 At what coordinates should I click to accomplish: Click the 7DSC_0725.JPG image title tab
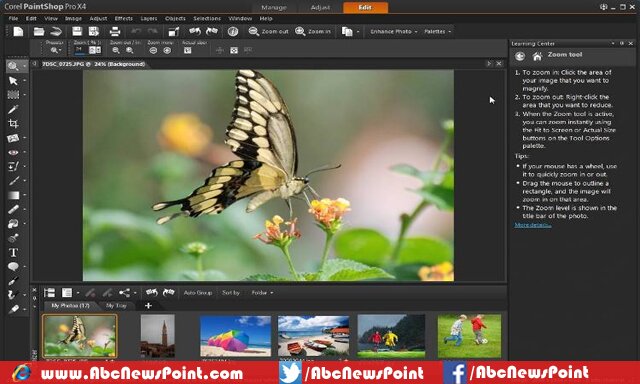[93, 64]
